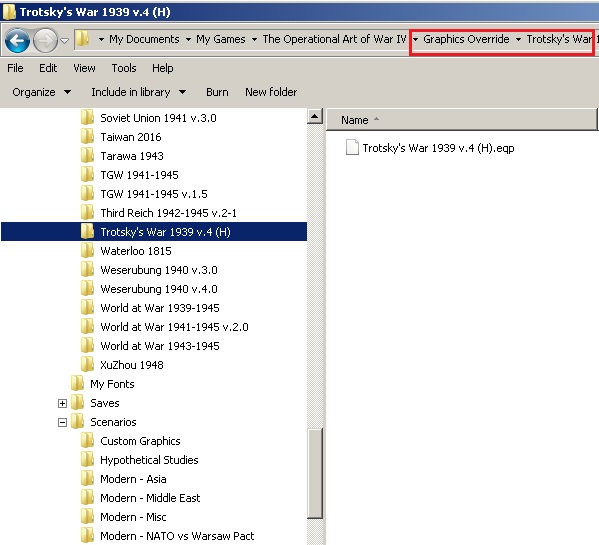Click the Custom Graphics folder icon
The width and height of the screenshot is (599, 545).
coord(87,441)
